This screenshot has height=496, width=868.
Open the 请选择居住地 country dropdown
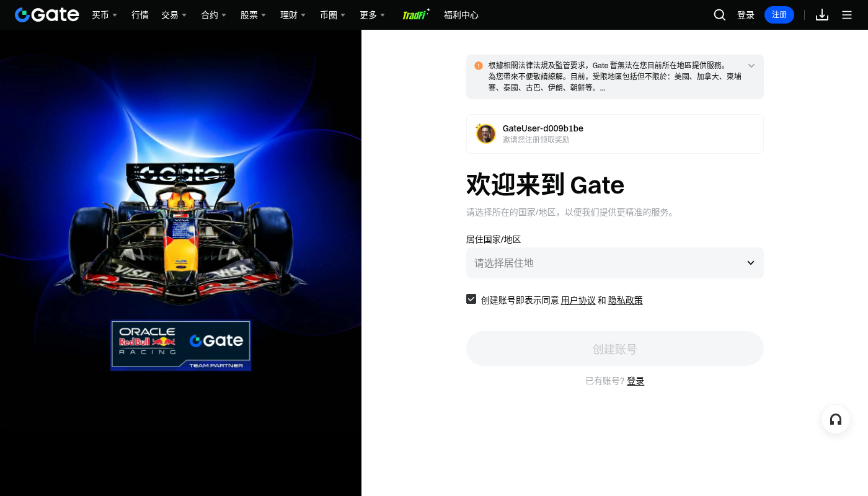point(615,263)
